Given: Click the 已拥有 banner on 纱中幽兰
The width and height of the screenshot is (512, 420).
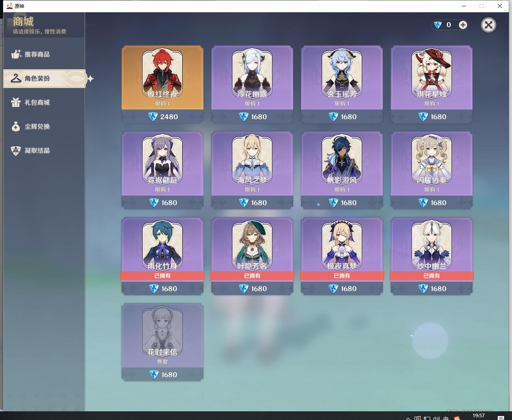Looking at the screenshot, I should (x=431, y=276).
